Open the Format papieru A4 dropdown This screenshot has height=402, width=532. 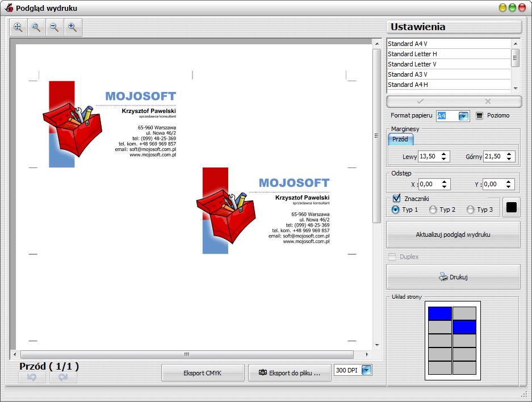click(463, 116)
